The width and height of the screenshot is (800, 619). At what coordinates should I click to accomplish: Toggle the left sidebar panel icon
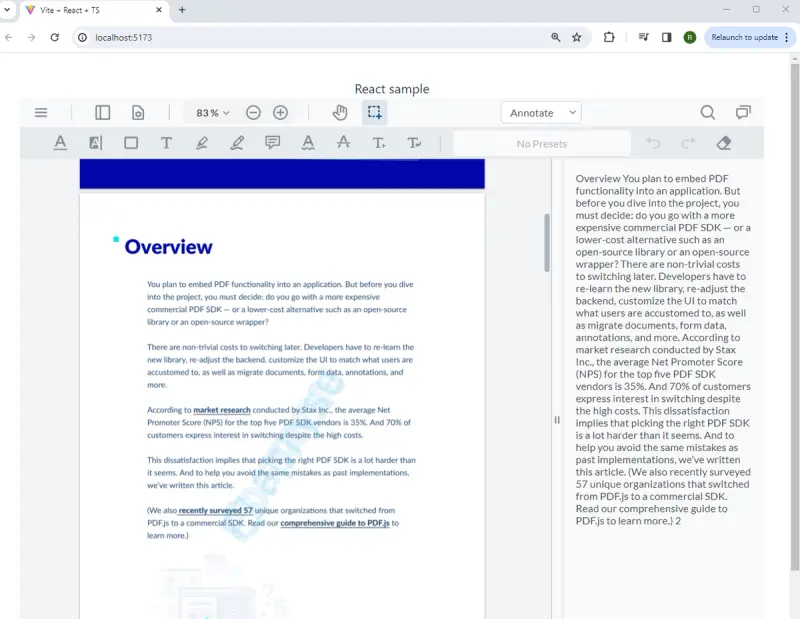tap(103, 113)
